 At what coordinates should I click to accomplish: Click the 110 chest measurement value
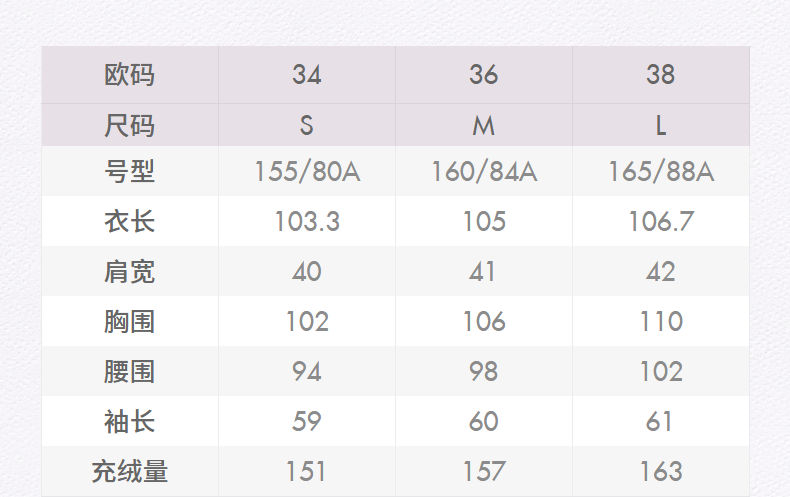pos(661,321)
